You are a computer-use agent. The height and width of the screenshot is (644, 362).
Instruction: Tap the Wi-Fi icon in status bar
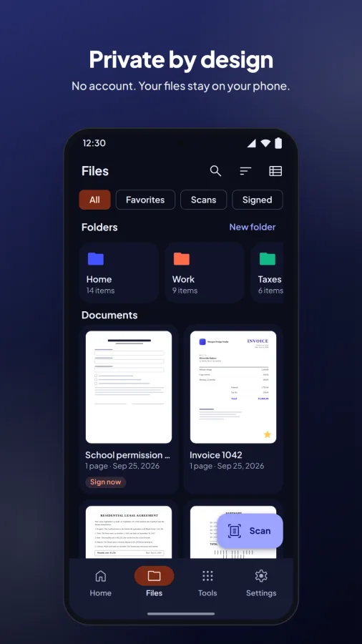coord(265,143)
